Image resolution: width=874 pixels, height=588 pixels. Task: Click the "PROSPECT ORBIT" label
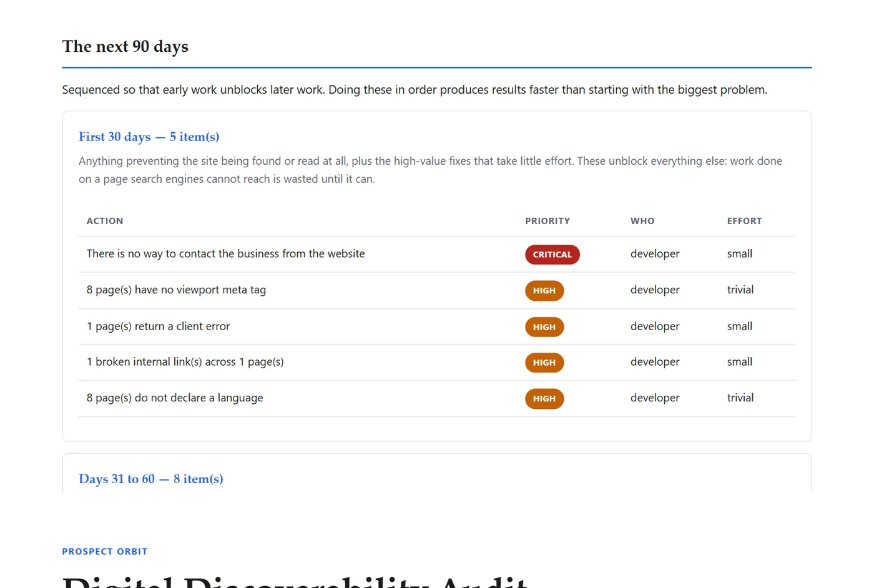coord(105,552)
